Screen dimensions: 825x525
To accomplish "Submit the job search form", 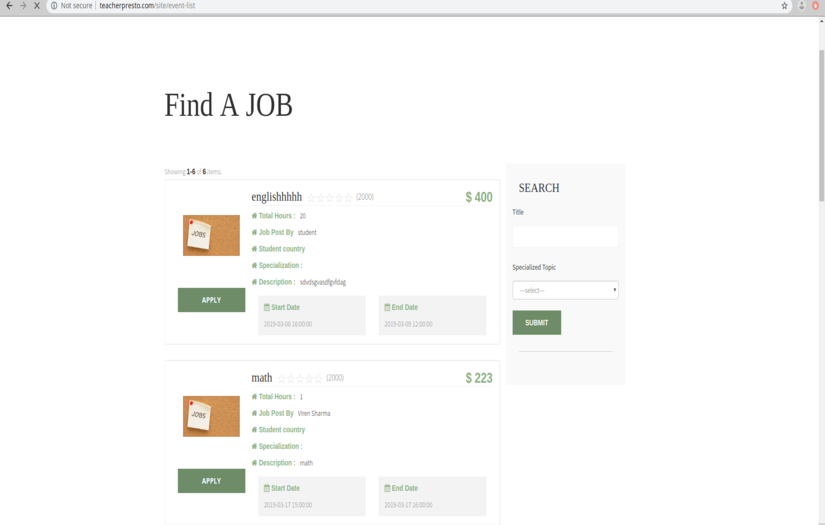I will 537,322.
